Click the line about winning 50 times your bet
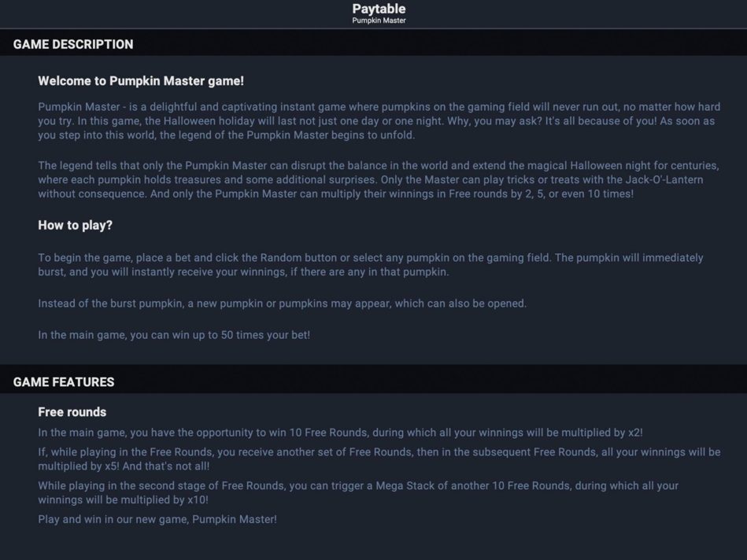The width and height of the screenshot is (747, 560). pyautogui.click(x=174, y=335)
